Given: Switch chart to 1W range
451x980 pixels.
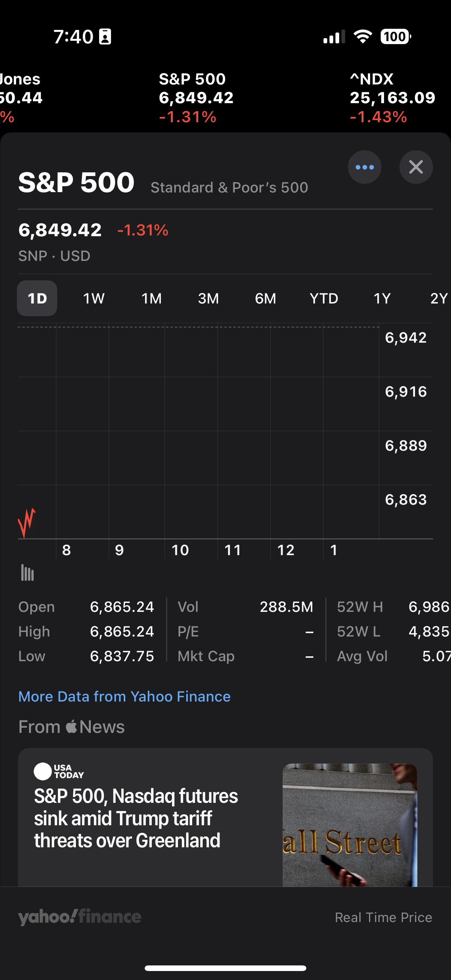Looking at the screenshot, I should (93, 298).
